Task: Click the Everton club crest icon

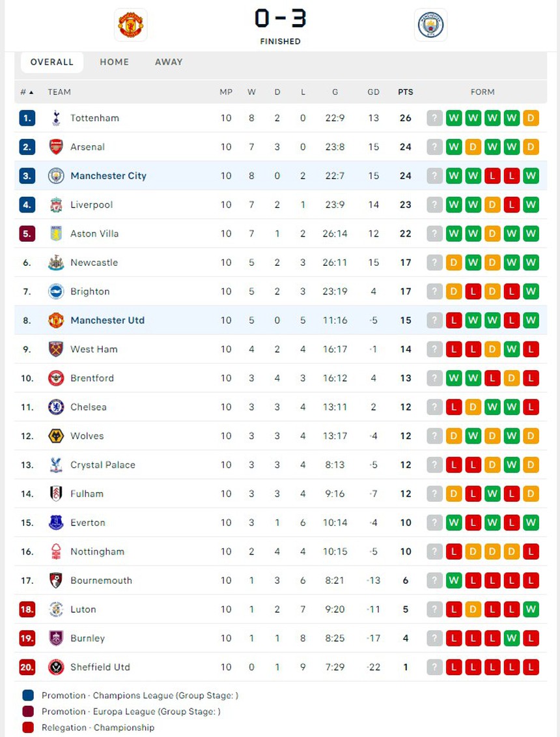Action: [x=56, y=523]
